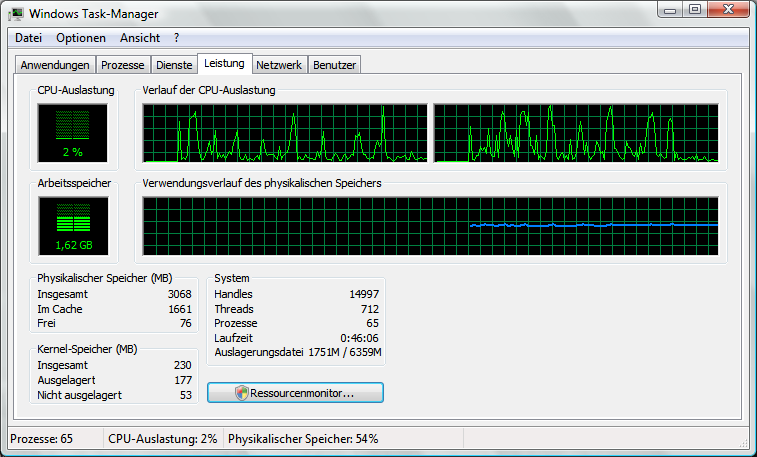The width and height of the screenshot is (757, 457).
Task: Click the Task-Manager title bar icon
Action: click(16, 14)
